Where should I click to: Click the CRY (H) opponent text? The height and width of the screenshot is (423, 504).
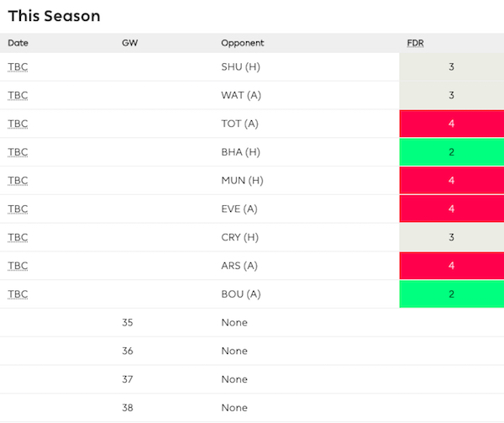pyautogui.click(x=240, y=237)
